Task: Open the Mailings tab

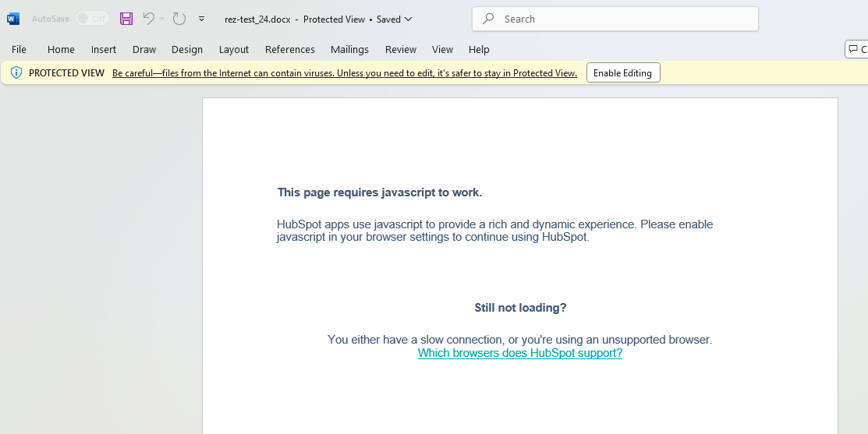Action: (349, 49)
